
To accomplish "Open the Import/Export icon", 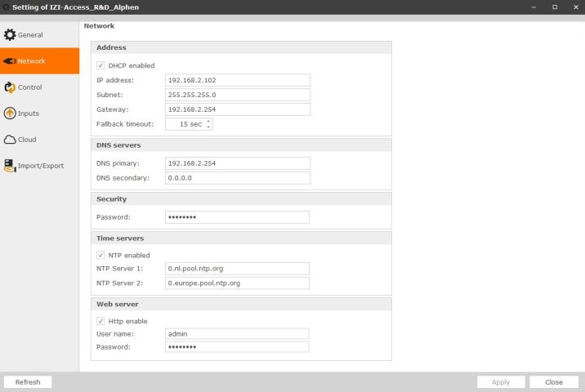I will 10,166.
